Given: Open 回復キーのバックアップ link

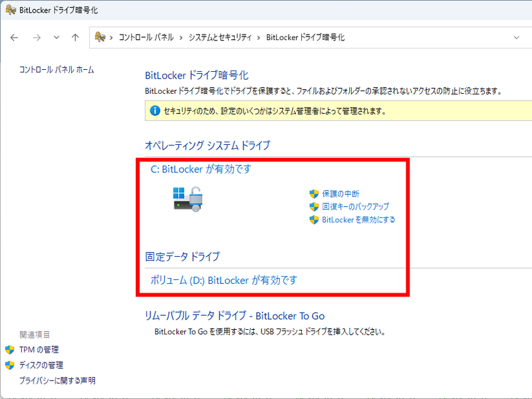Looking at the screenshot, I should pos(356,207).
